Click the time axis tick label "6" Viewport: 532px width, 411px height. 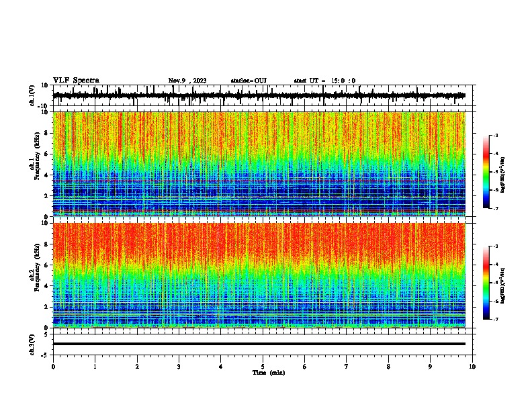305,367
